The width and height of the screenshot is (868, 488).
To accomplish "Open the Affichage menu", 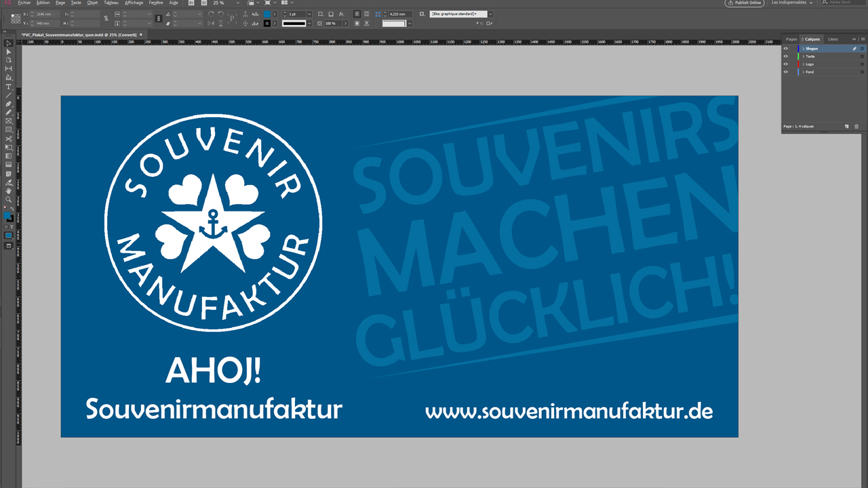I will click(134, 3).
